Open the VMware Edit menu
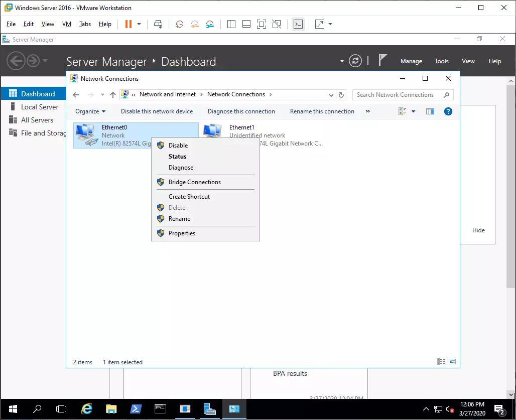 29,24
